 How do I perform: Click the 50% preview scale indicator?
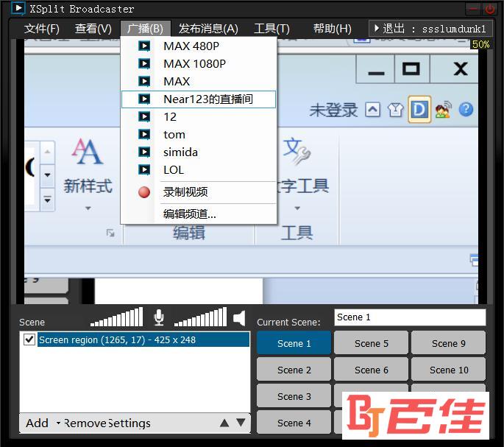coord(480,44)
